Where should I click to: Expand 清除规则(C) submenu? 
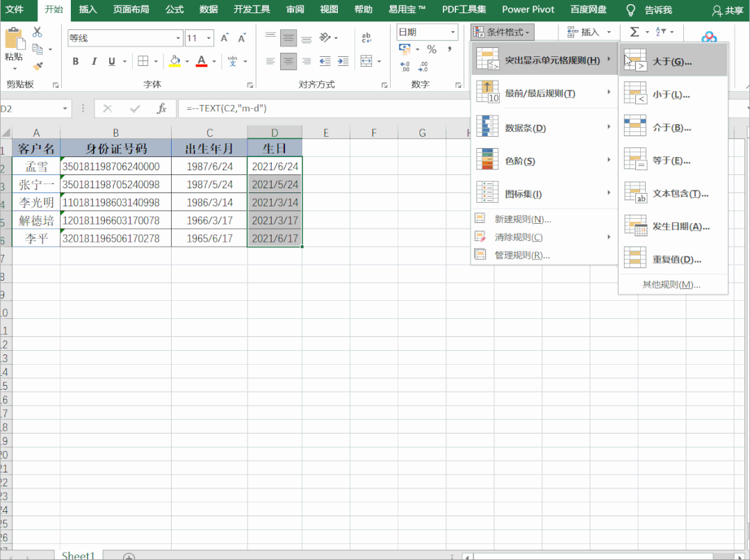tap(545, 237)
